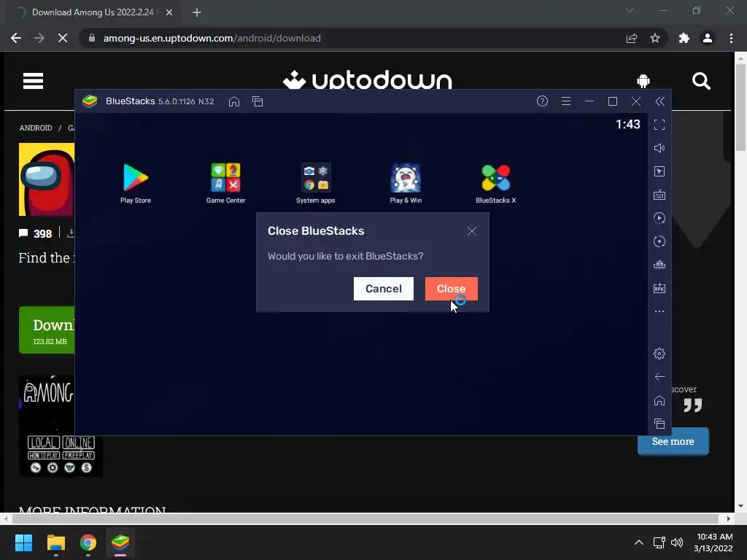
Task: Open the Play & Win app
Action: (406, 183)
